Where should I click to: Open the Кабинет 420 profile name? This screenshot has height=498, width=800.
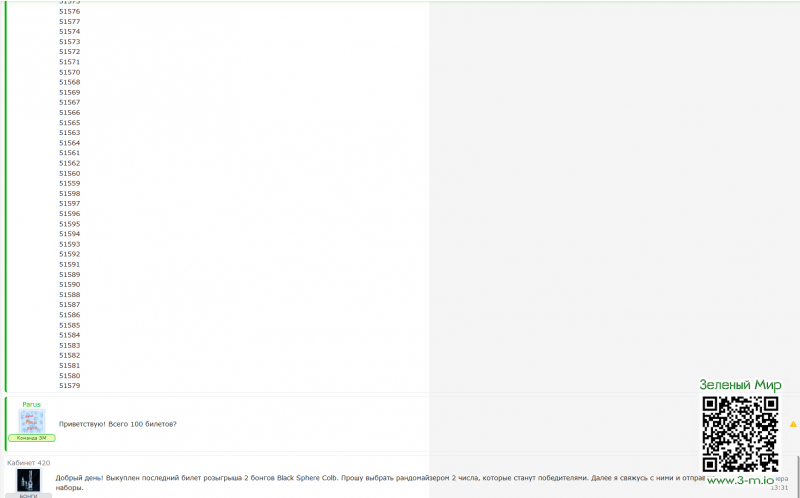(29, 463)
